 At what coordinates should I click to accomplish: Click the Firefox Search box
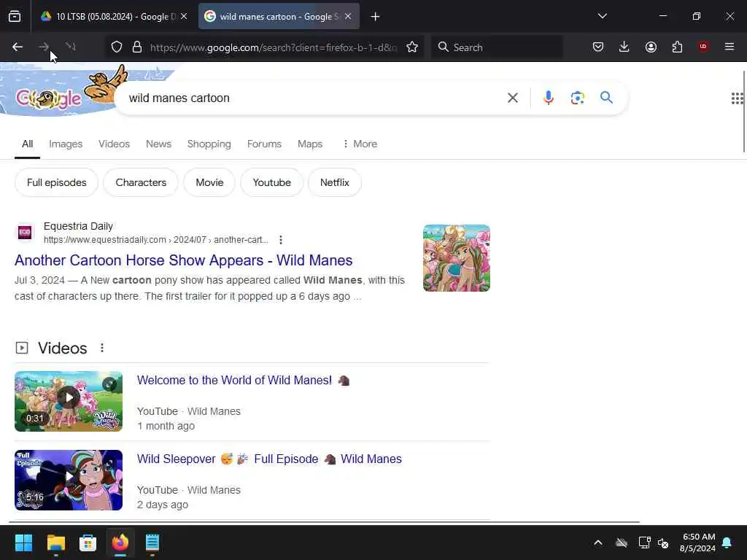point(497,47)
